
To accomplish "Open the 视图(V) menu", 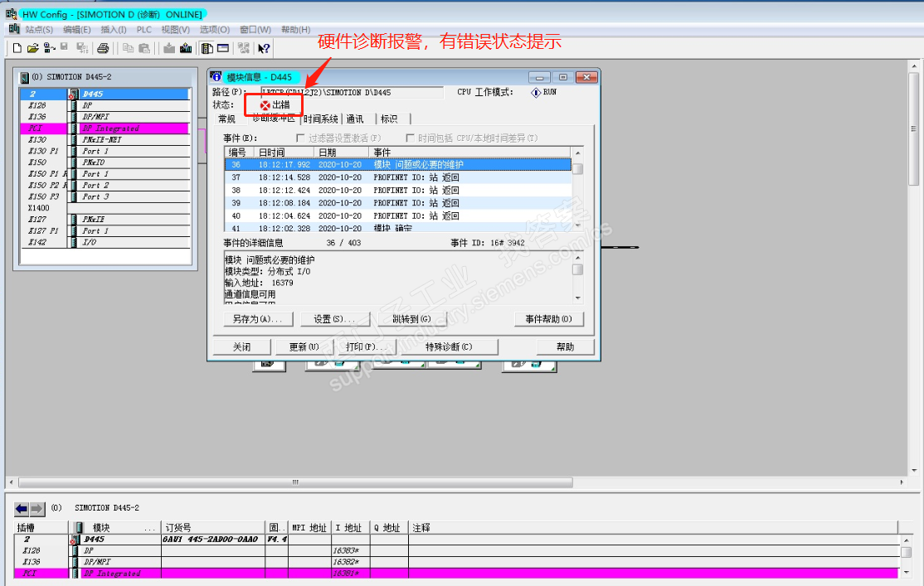I will click(176, 30).
